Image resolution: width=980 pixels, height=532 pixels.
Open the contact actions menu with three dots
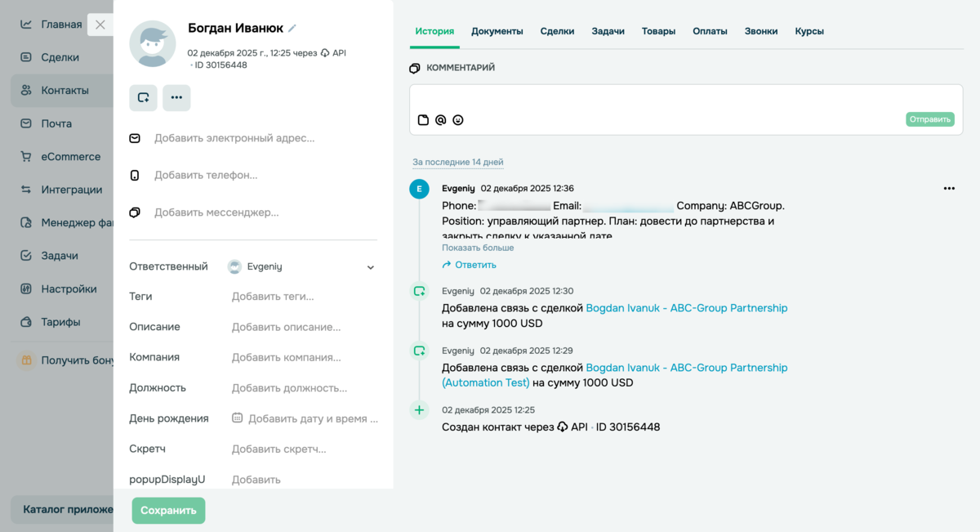click(x=176, y=97)
